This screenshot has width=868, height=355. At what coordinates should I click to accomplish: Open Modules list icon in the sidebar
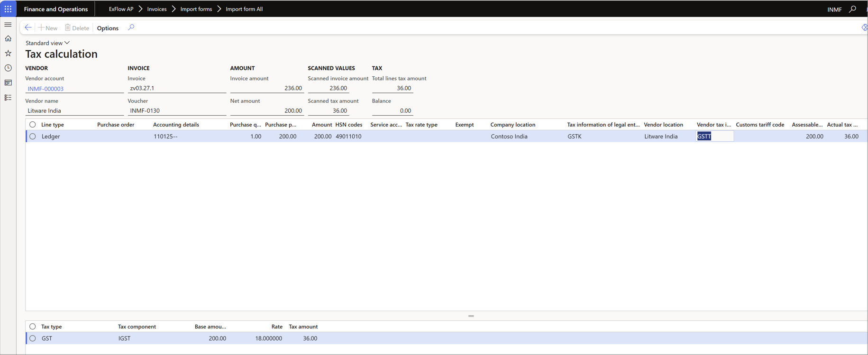pyautogui.click(x=8, y=98)
